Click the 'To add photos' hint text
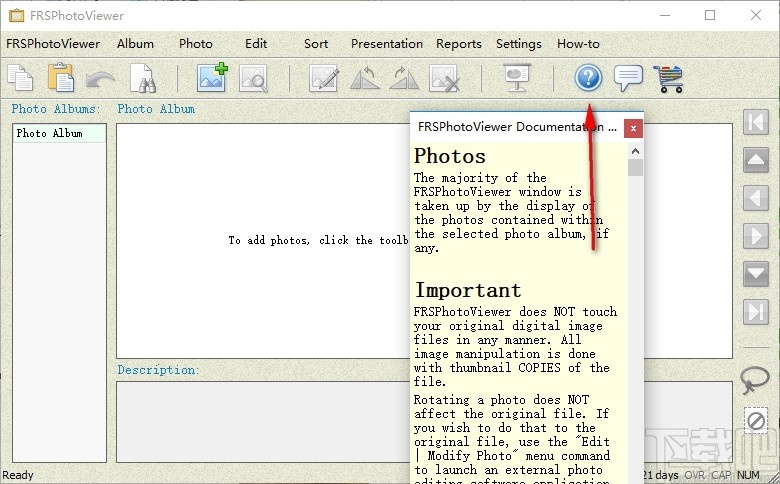780x484 pixels. (318, 241)
